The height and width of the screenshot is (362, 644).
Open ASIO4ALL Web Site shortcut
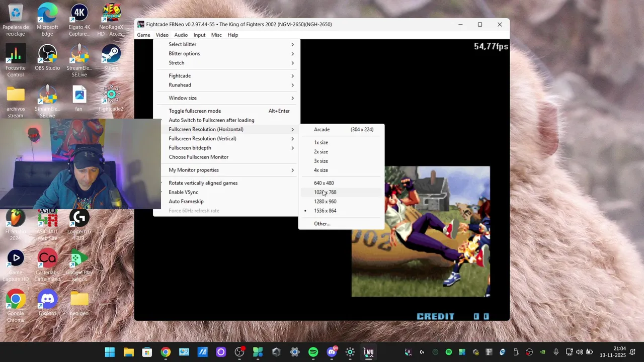47,225
